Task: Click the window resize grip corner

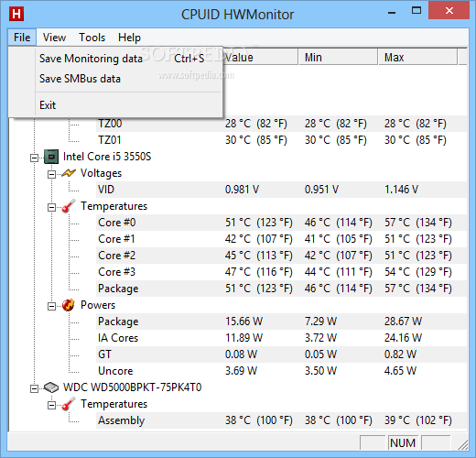Action: 463,444
